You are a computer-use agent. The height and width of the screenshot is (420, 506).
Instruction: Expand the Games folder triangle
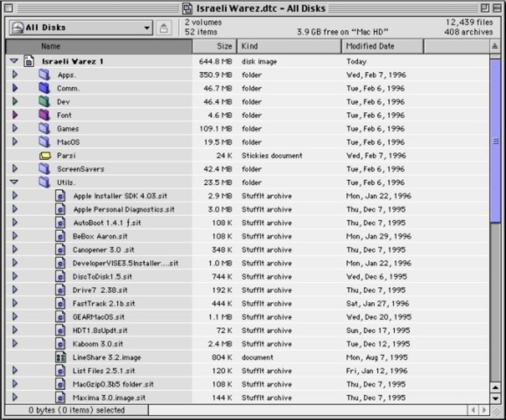click(15, 128)
